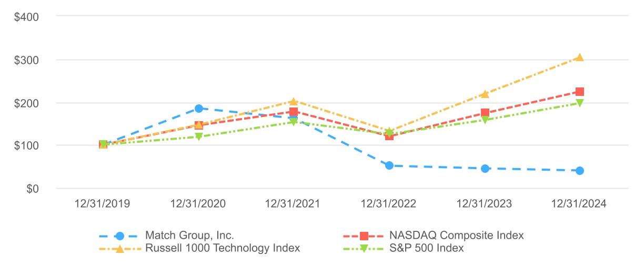The height and width of the screenshot is (274, 644).
Task: Toggle the Match Group, Inc. legend label
Action: click(x=190, y=236)
